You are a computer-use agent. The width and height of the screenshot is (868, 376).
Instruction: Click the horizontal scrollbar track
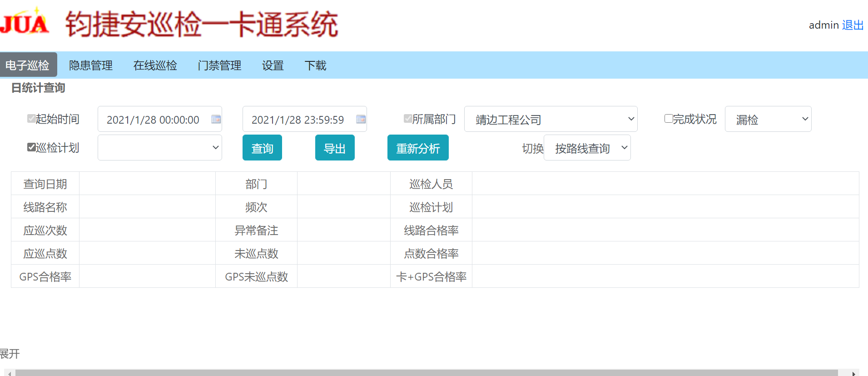tap(427, 373)
